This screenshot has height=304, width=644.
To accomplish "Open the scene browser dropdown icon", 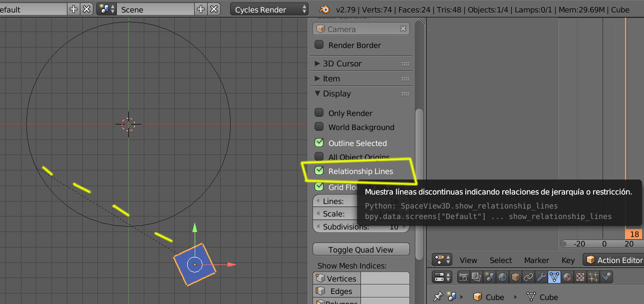I will click(x=106, y=9).
